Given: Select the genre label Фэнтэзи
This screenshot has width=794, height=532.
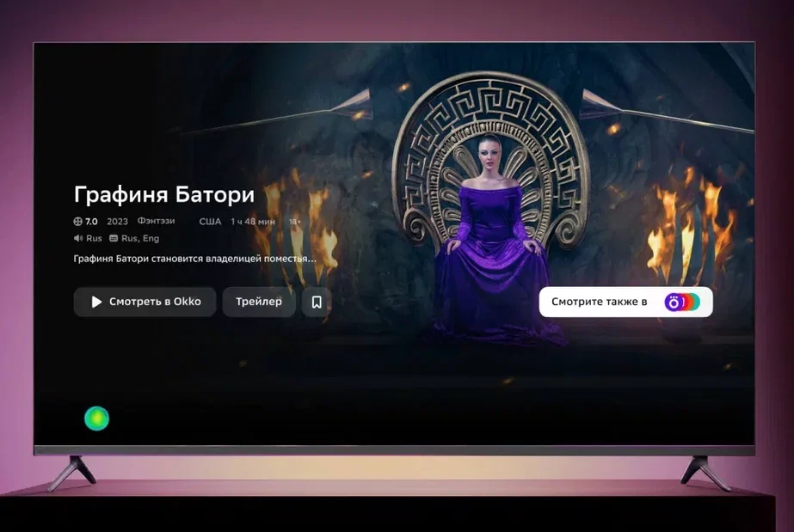Looking at the screenshot, I should click(156, 221).
